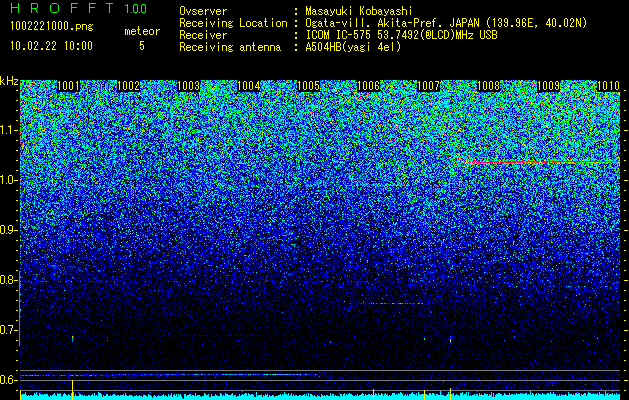Click the meteor count label
This screenshot has width=629, height=400.
point(142,31)
